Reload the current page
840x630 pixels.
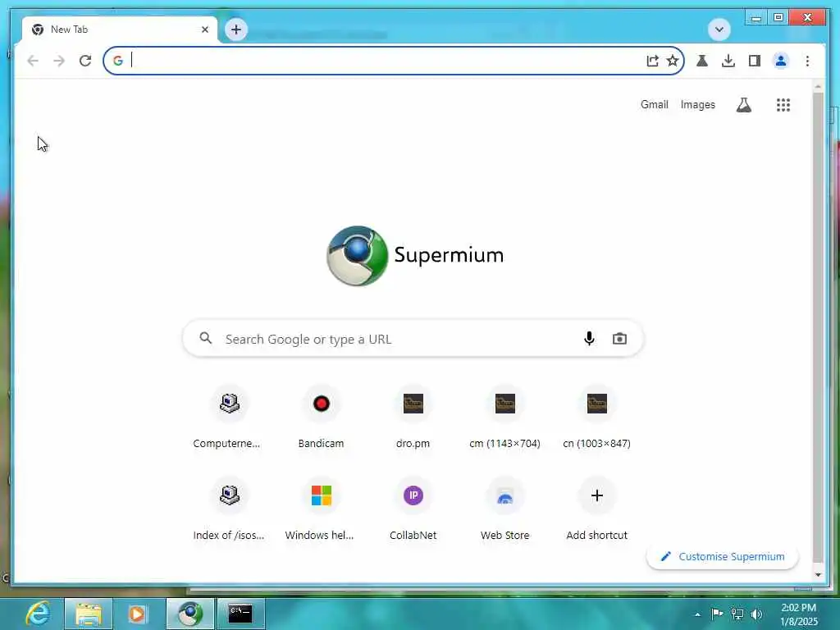coord(85,61)
